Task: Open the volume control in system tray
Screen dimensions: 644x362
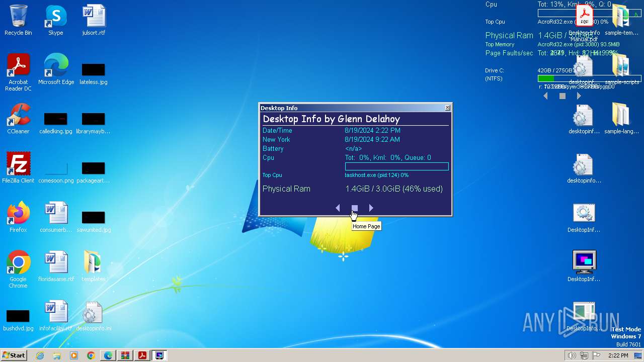Action: (x=572, y=355)
